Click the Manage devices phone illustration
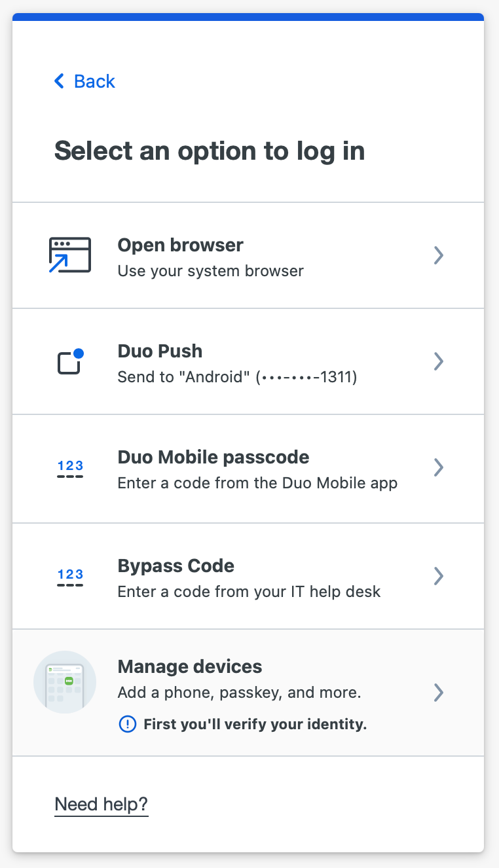Viewport: 499px width, 868px height. click(65, 682)
